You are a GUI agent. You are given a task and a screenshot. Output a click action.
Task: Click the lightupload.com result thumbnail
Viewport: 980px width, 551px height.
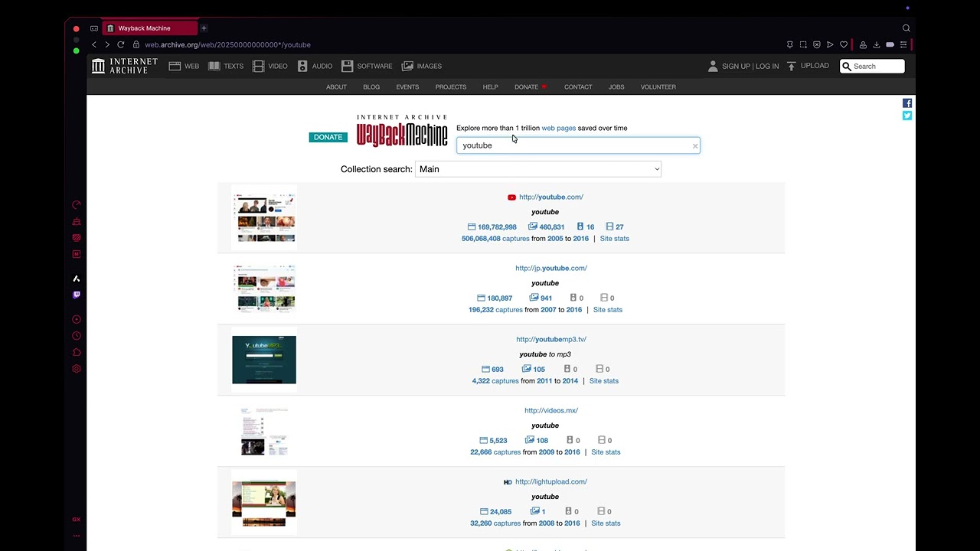264,503
